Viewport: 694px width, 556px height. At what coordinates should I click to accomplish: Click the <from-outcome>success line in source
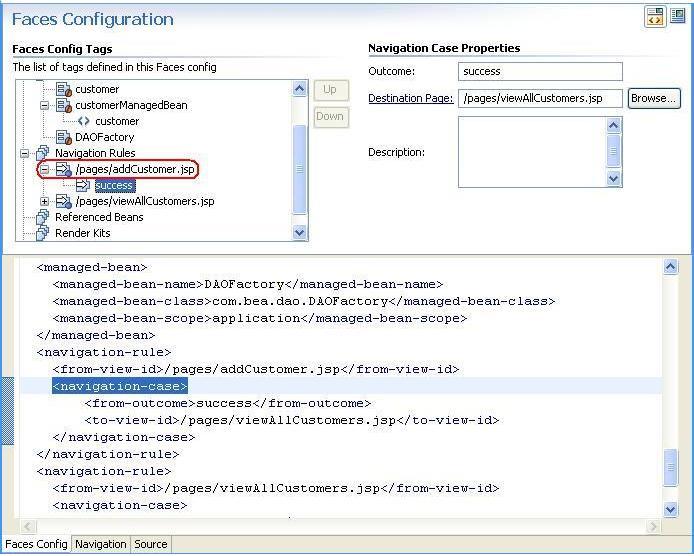coord(227,403)
